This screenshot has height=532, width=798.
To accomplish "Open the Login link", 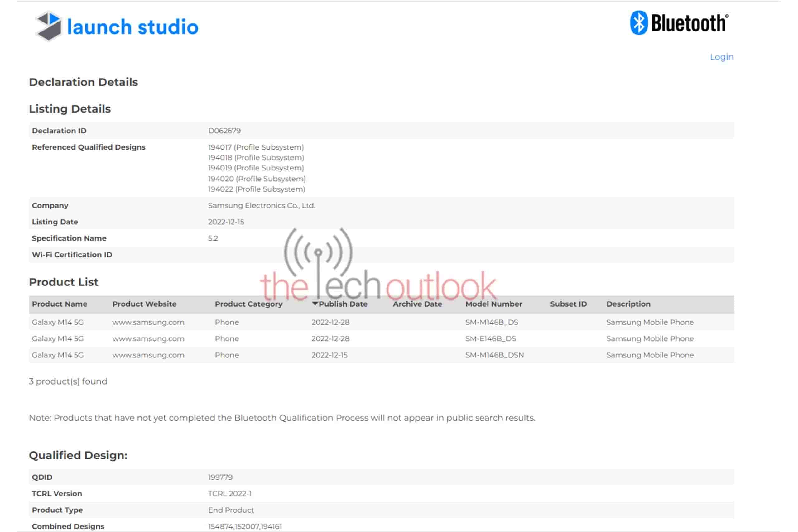I will pyautogui.click(x=721, y=57).
